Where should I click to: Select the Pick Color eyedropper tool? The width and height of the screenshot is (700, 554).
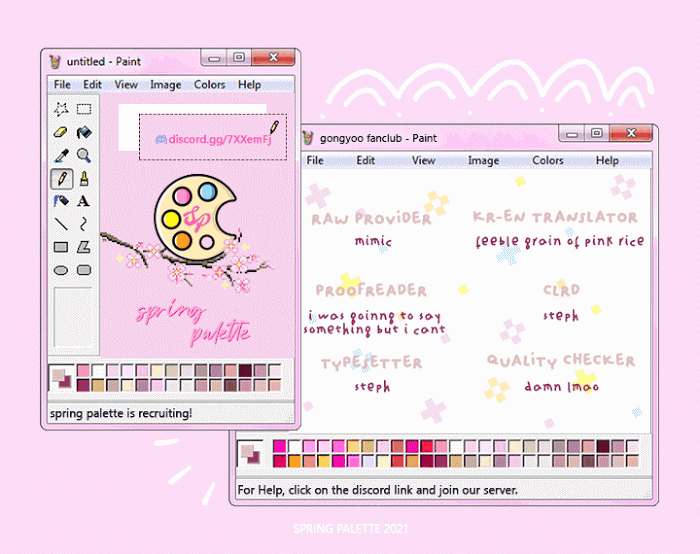(61, 155)
